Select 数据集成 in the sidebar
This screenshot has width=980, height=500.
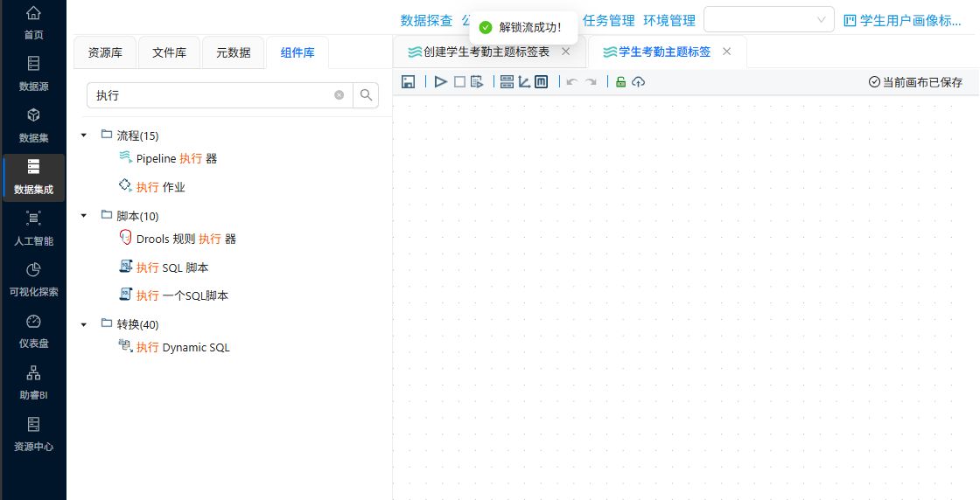tap(33, 177)
